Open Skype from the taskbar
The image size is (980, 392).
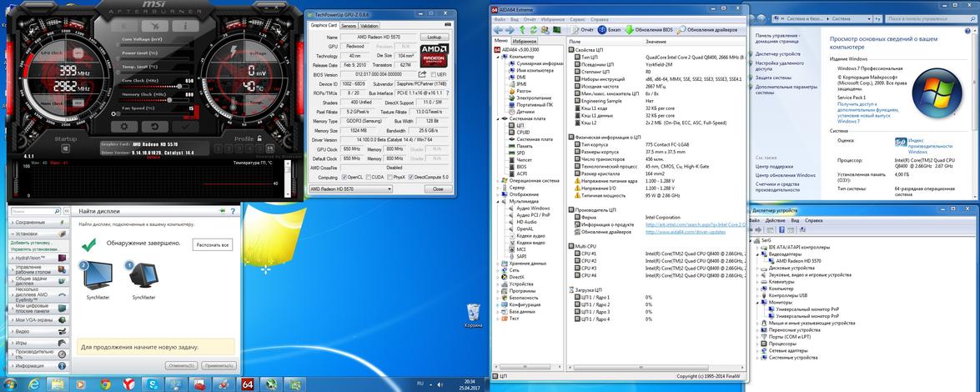coord(153,384)
